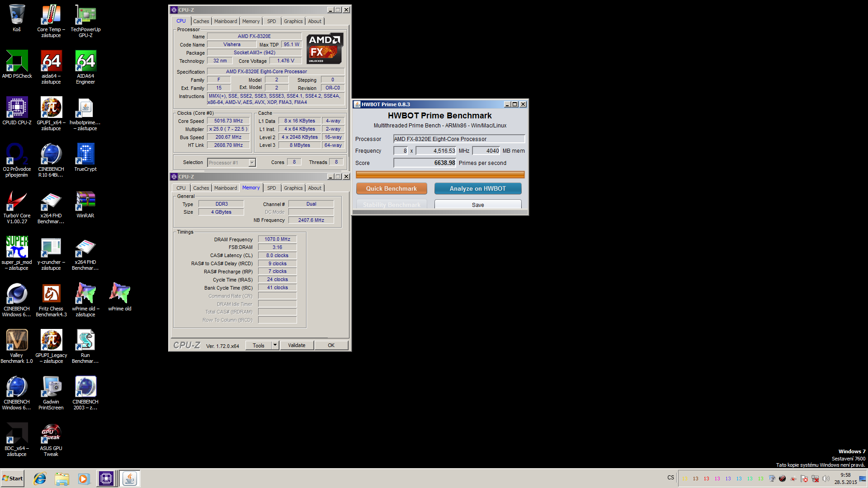868x488 pixels.
Task: Open AIDA64 Engineer desktop icon
Action: pos(85,67)
